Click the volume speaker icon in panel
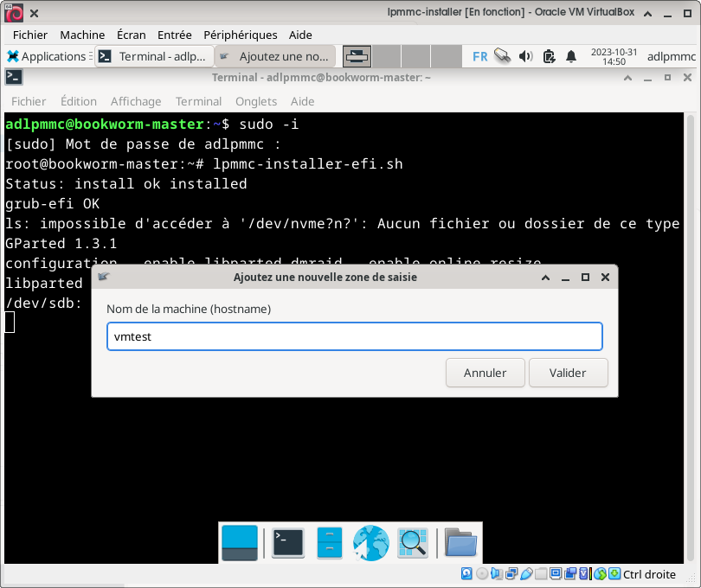 tap(525, 57)
